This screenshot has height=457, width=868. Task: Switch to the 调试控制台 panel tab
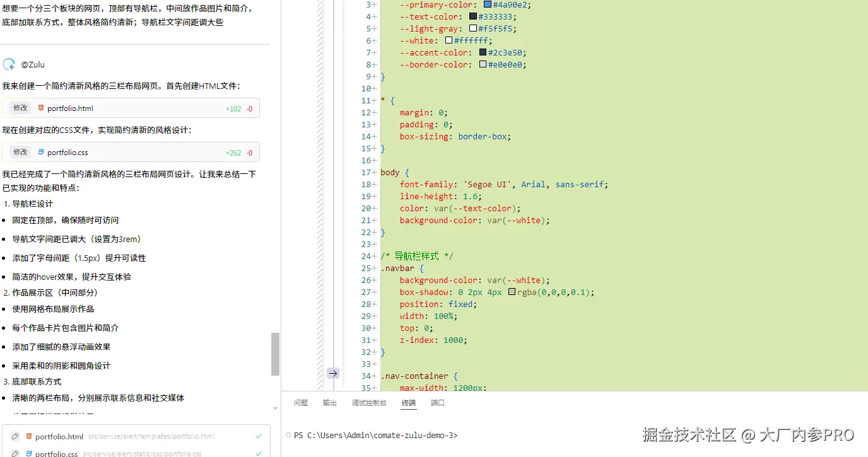click(x=369, y=403)
